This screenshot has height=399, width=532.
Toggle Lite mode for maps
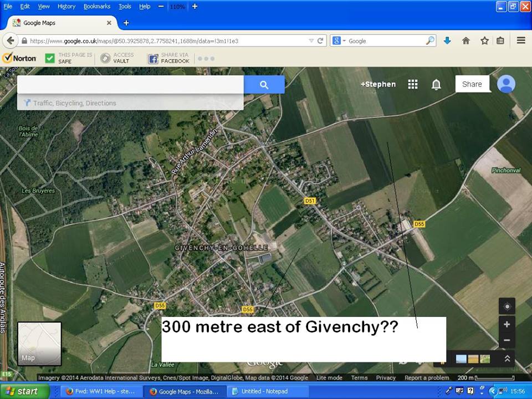point(329,378)
